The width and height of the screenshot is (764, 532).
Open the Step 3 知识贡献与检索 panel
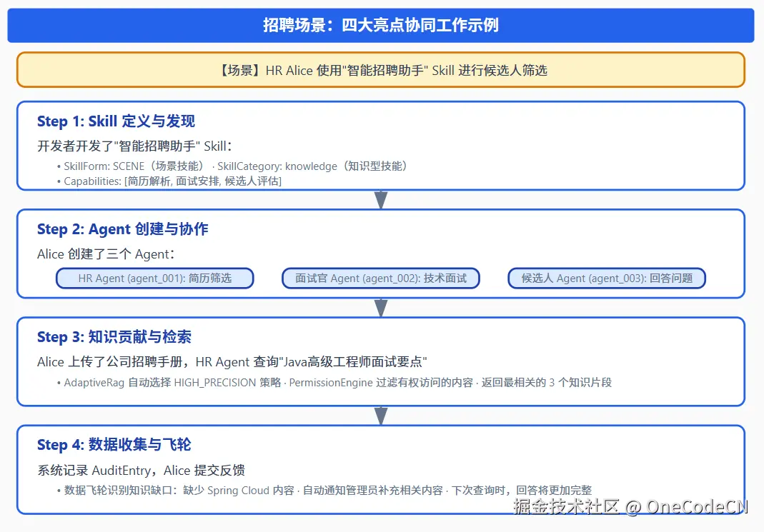click(382, 361)
